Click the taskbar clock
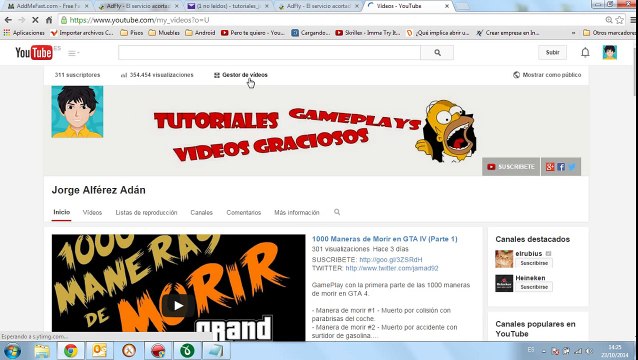 coord(614,351)
